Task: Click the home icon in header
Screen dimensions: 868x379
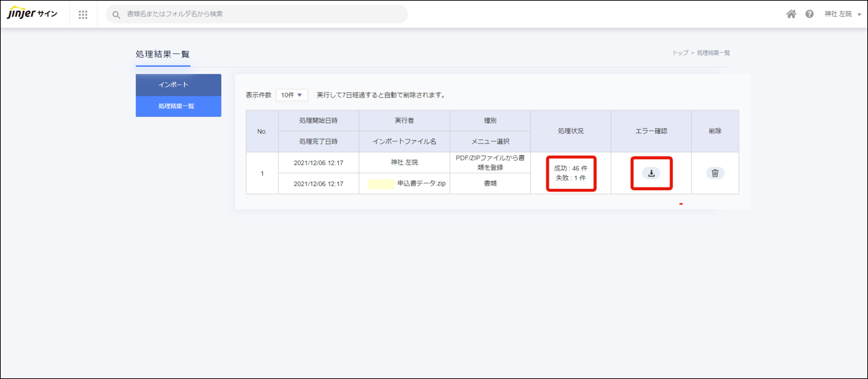Action: (791, 14)
